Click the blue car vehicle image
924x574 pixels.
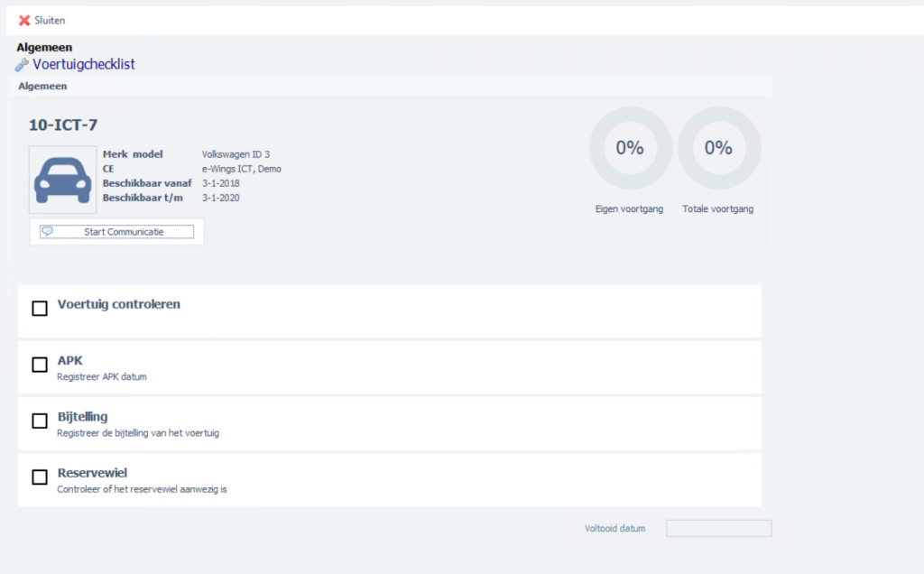coord(62,179)
